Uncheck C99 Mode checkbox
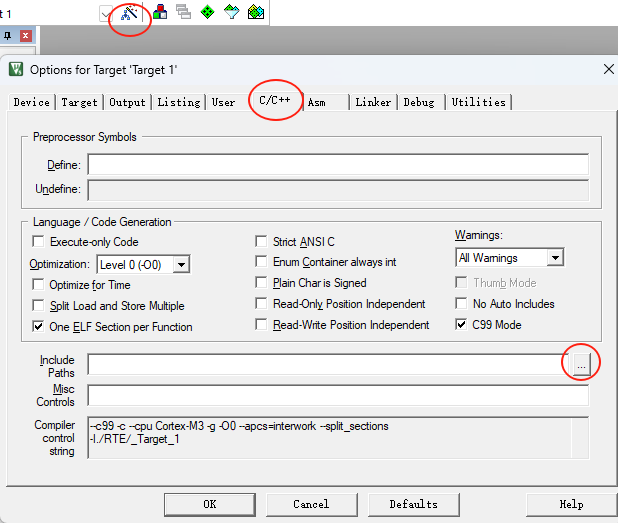 461,324
